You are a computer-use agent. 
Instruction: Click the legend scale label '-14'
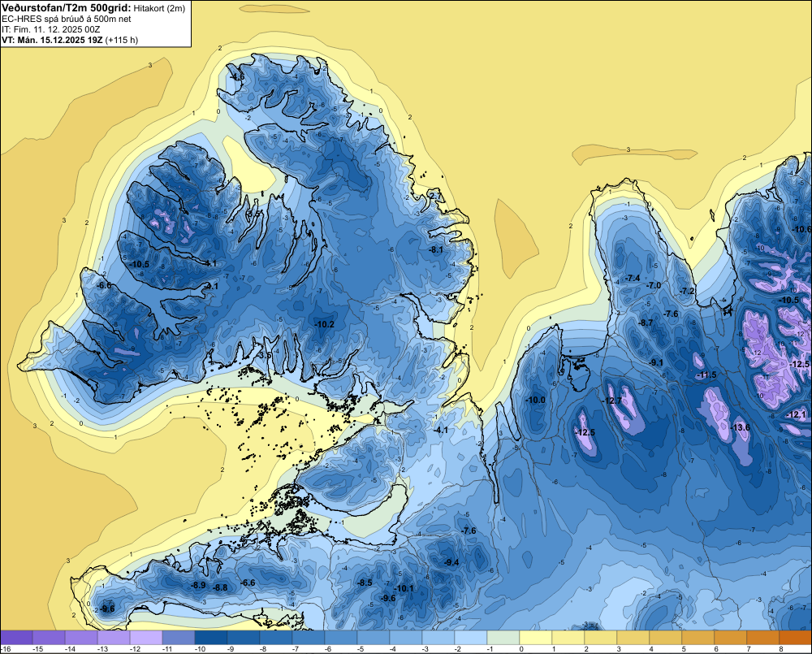(70, 649)
